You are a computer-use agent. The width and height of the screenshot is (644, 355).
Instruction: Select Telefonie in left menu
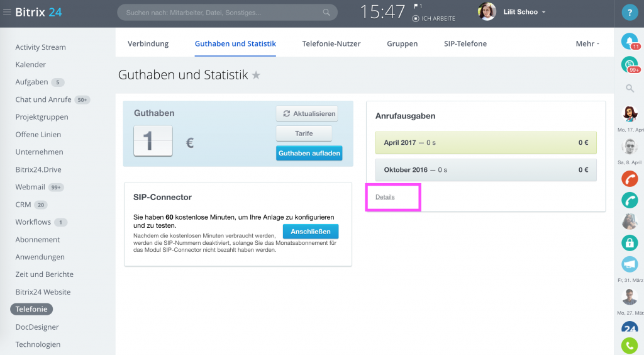tap(31, 309)
